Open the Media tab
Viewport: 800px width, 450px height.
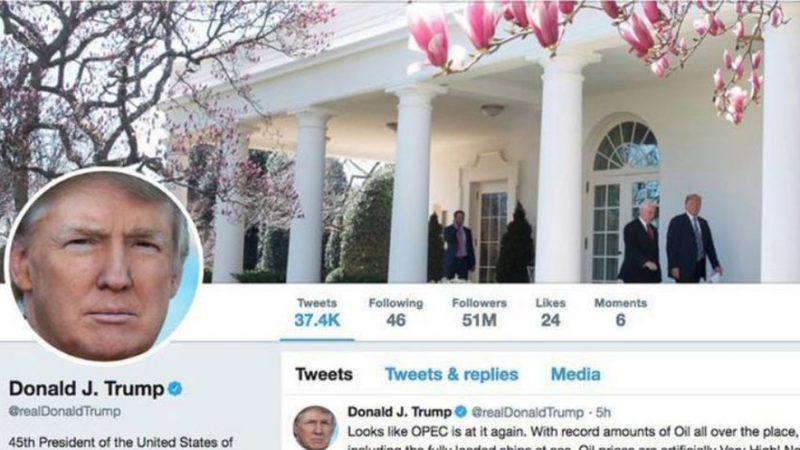(576, 374)
